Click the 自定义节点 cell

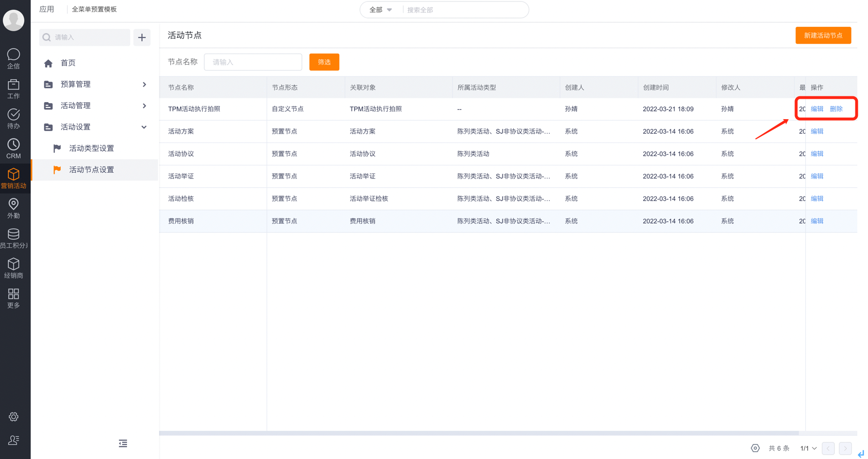288,109
